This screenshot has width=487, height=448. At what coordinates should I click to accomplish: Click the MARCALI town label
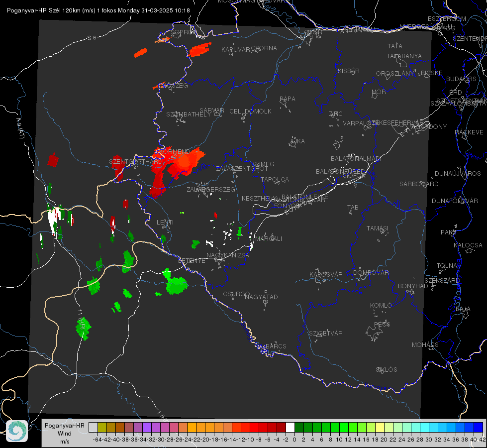pyautogui.click(x=269, y=238)
